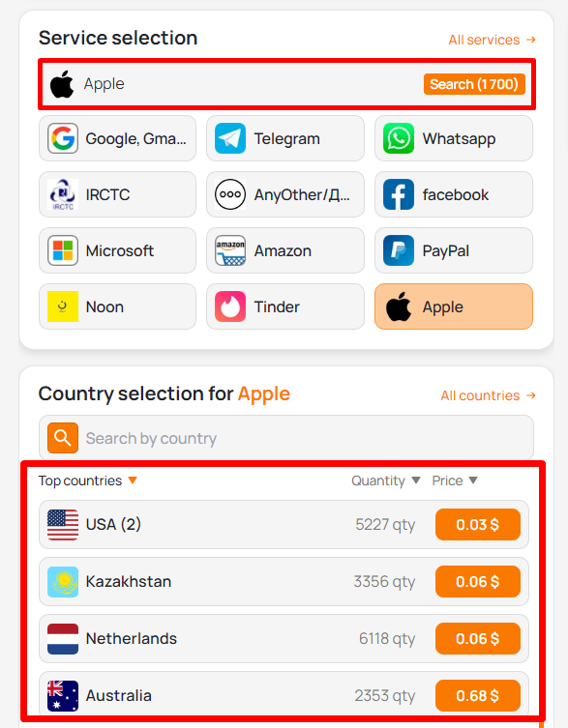Viewport: 568px width, 728px height.
Task: Select the highlighted Apple service tile
Action: [x=453, y=306]
